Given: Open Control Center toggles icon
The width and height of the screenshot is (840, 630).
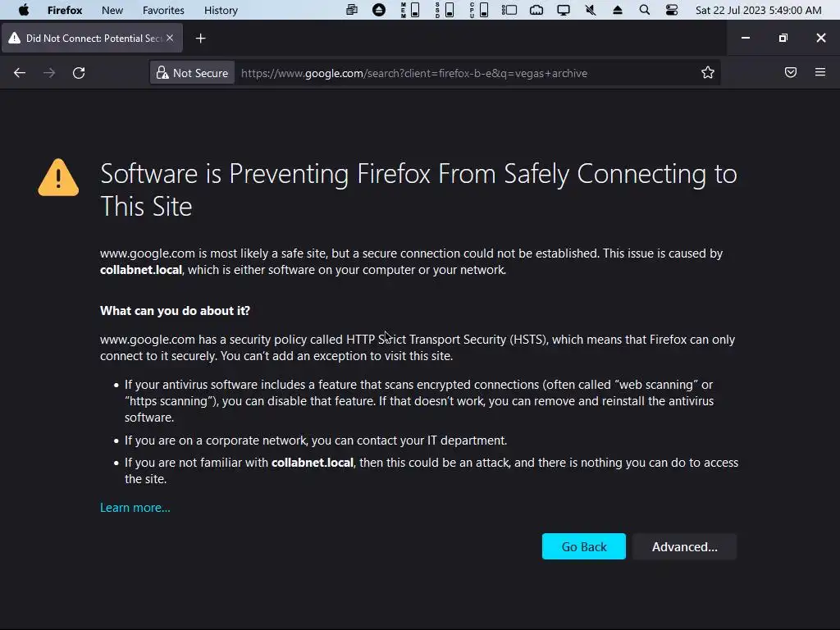Looking at the screenshot, I should coord(671,10).
